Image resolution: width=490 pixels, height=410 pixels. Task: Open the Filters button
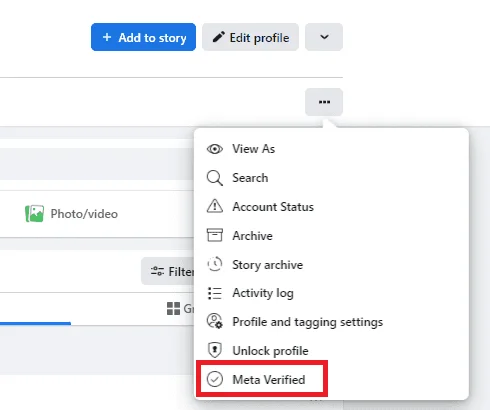168,271
